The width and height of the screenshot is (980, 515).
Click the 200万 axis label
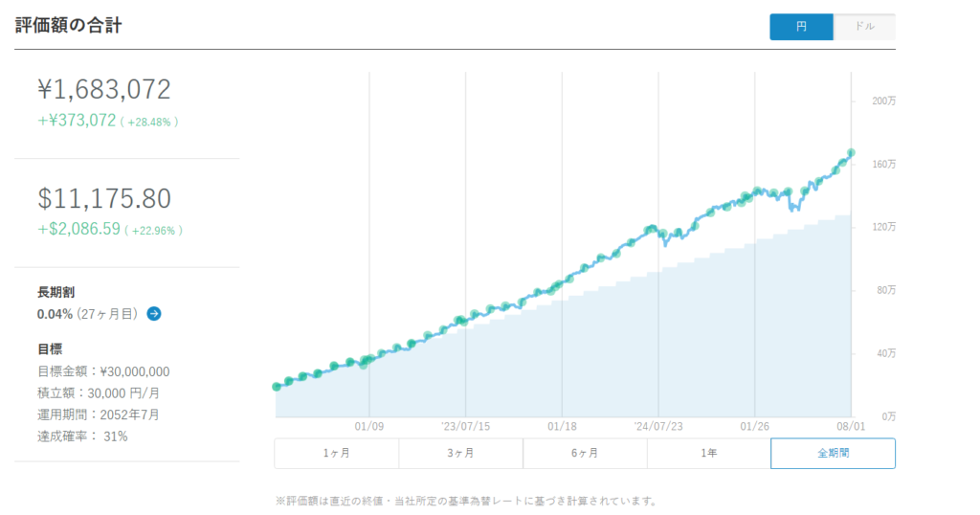coord(883,101)
